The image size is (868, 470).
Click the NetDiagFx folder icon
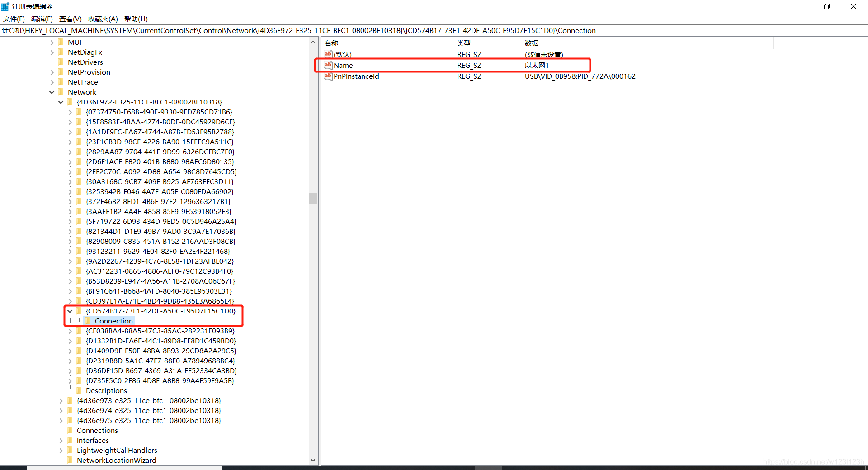(61, 52)
